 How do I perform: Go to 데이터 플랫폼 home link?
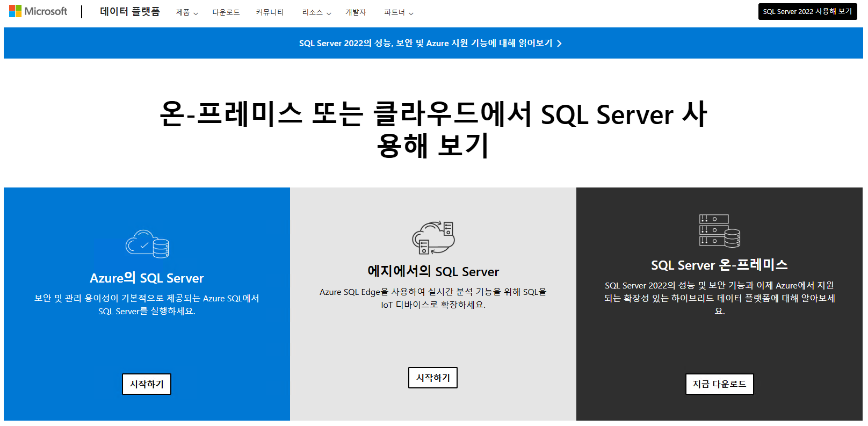click(x=130, y=12)
